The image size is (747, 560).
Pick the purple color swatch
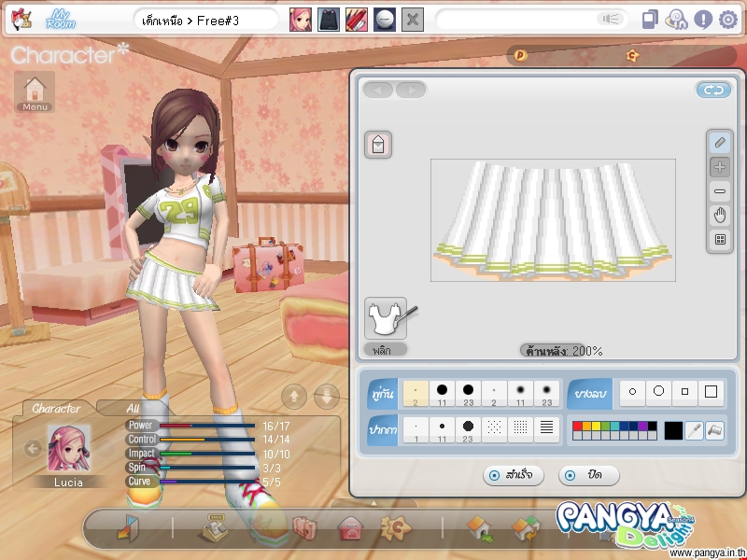click(x=642, y=427)
